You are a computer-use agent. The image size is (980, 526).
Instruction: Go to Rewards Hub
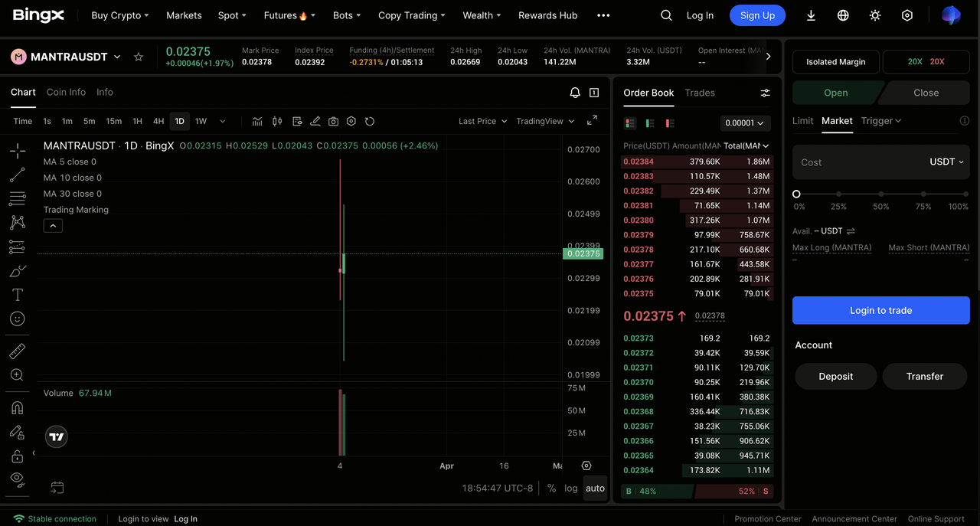547,15
